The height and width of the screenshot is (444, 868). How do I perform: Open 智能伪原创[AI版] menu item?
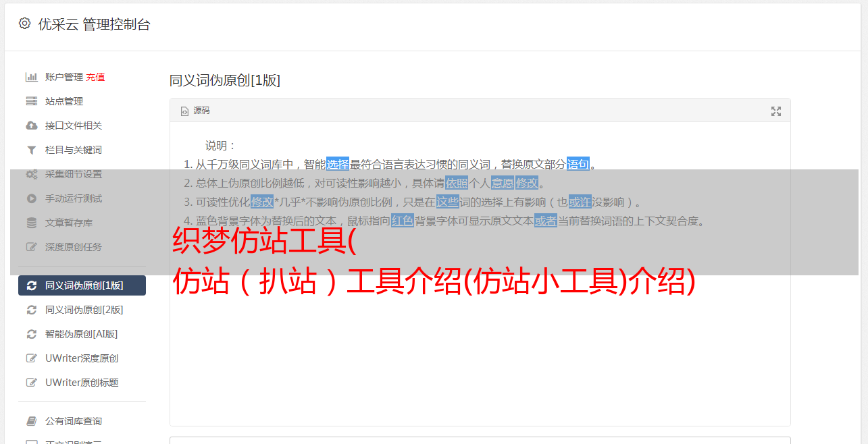point(82,334)
